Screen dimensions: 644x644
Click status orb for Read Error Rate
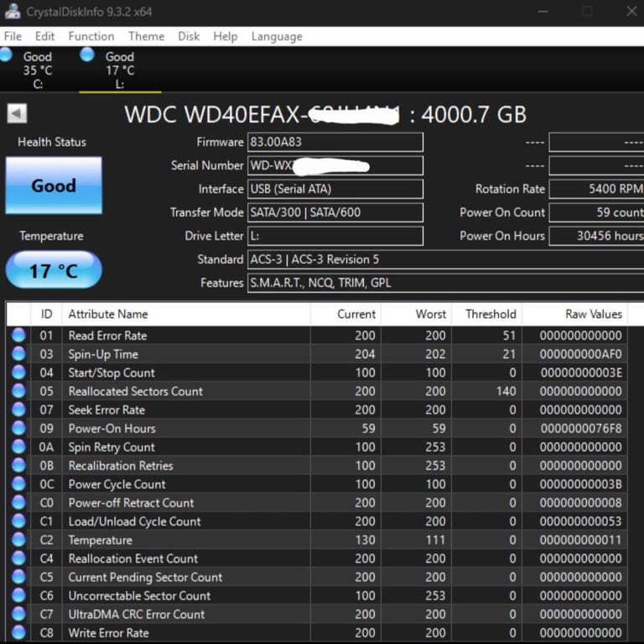(18, 335)
